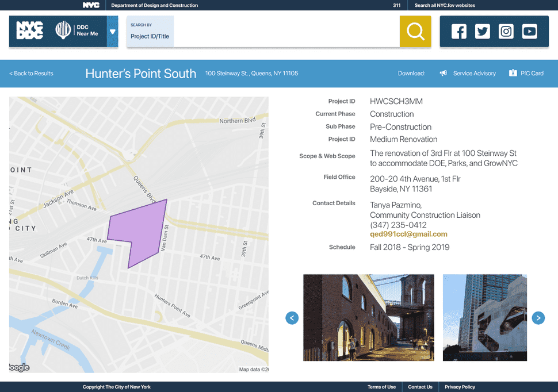The width and height of the screenshot is (558, 392).
Task: Click the phone number (347) 235-0412
Action: pyautogui.click(x=398, y=225)
